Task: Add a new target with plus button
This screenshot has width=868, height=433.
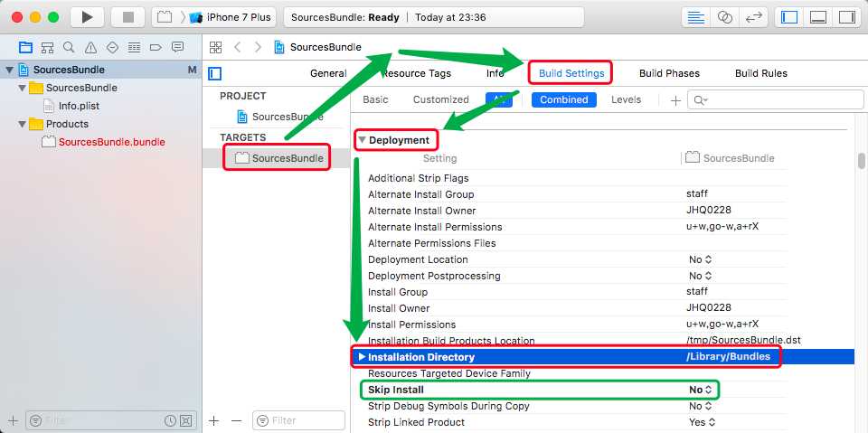Action: tap(213, 421)
